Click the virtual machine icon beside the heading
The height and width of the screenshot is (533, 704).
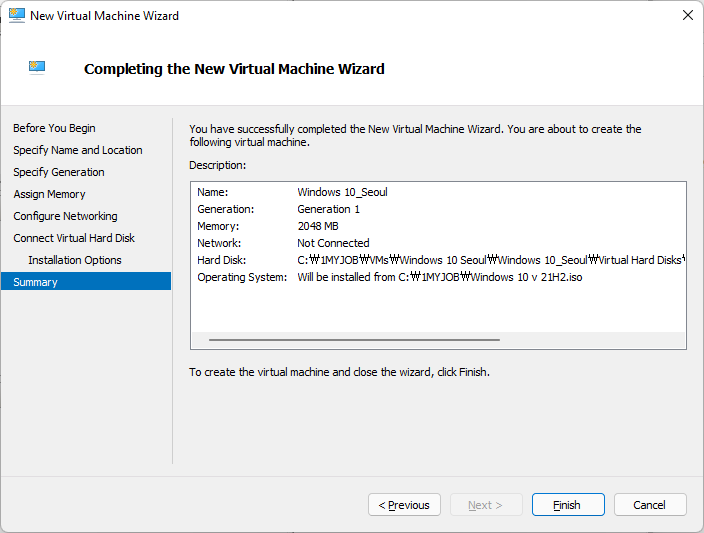point(37,68)
